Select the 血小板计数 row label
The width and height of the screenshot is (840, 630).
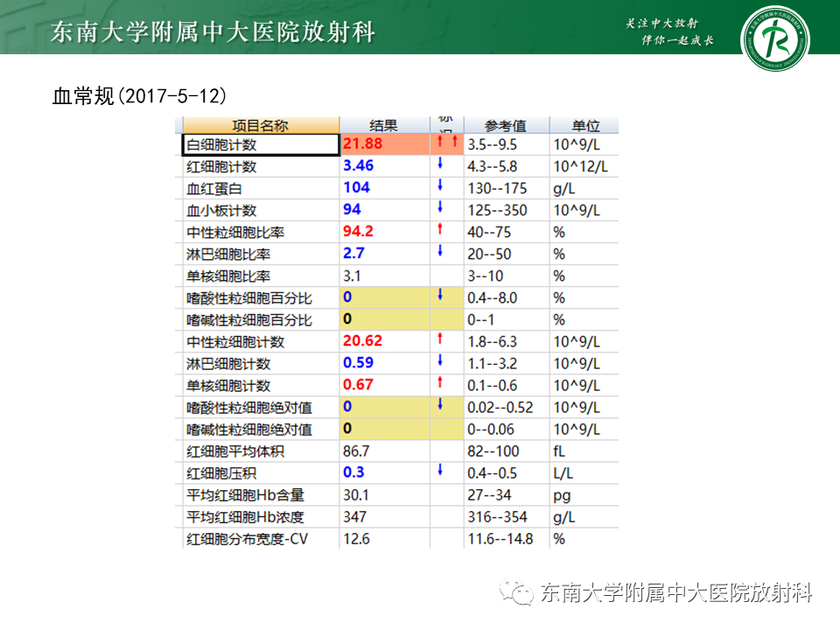221,211
